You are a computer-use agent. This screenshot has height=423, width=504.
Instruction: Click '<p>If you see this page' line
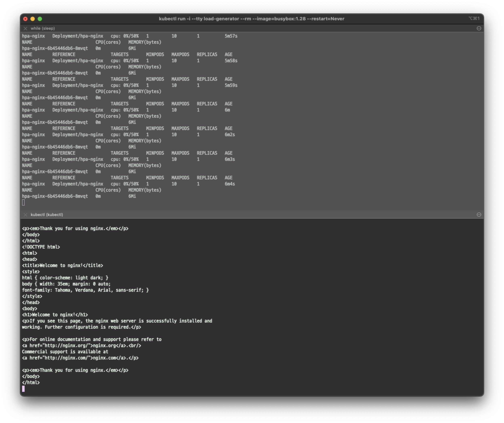coord(117,321)
